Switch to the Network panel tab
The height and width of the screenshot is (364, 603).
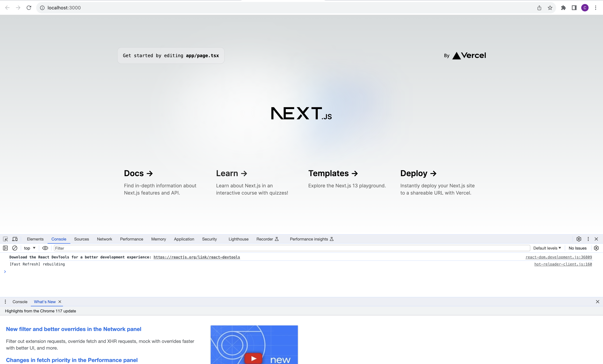tap(105, 239)
